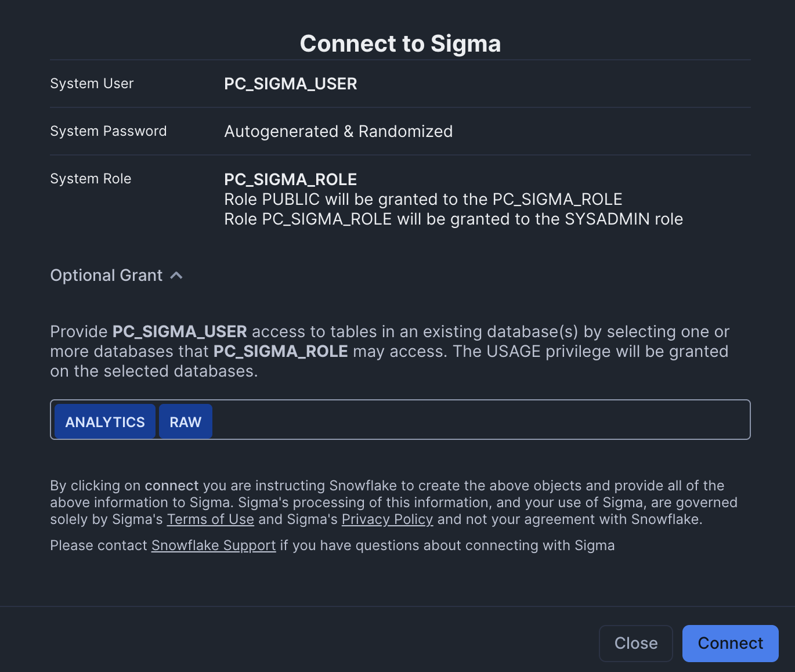Collapse the Optional Grant chevron arrow

pos(176,276)
